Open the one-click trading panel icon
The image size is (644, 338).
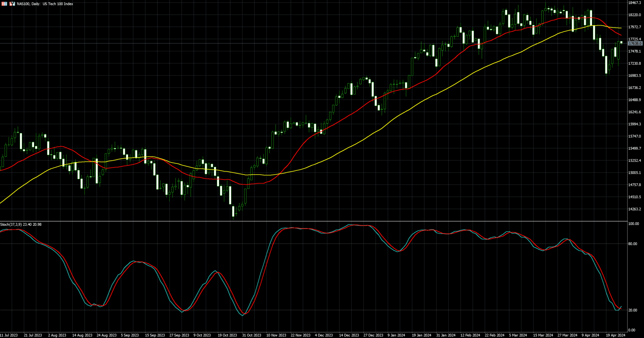point(12,4)
